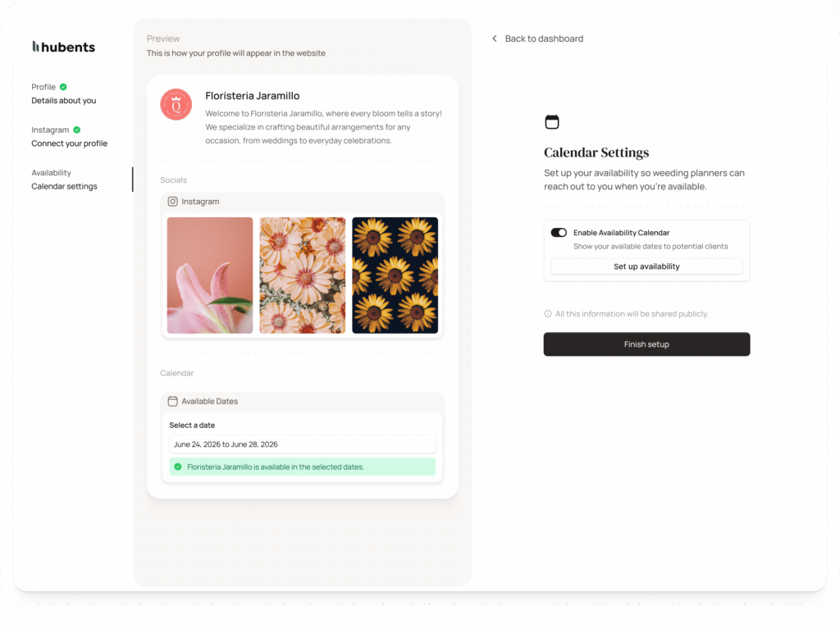
Task: Toggle Enable Availability Calendar switch
Action: [x=559, y=233]
